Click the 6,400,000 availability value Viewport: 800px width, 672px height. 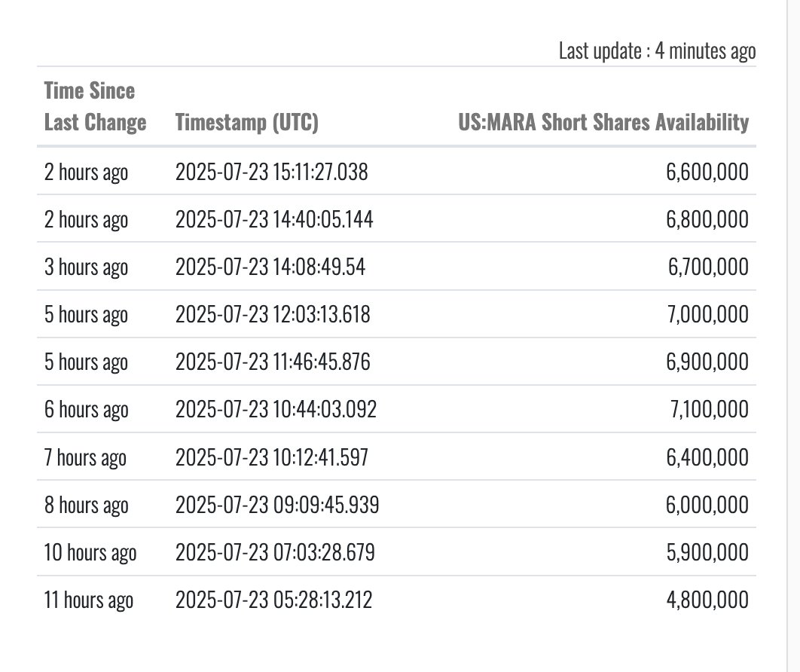pos(707,457)
